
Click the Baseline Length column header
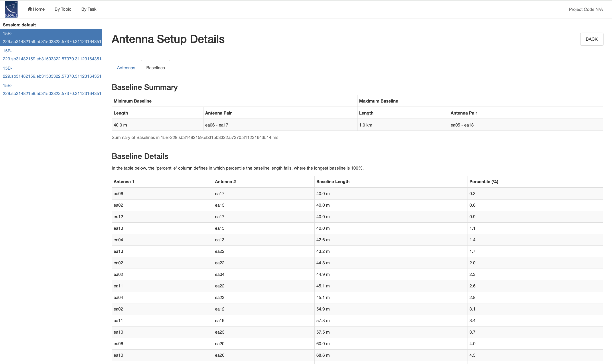click(391, 182)
